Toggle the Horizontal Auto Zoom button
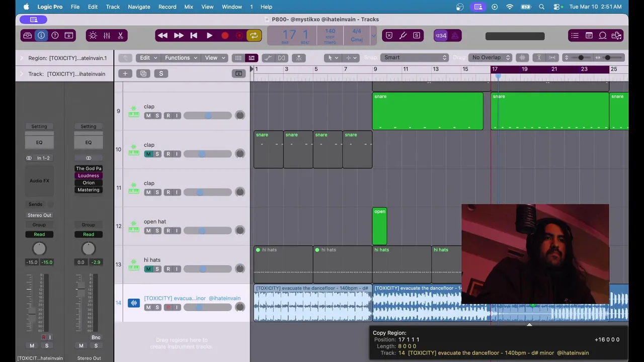 (x=552, y=58)
